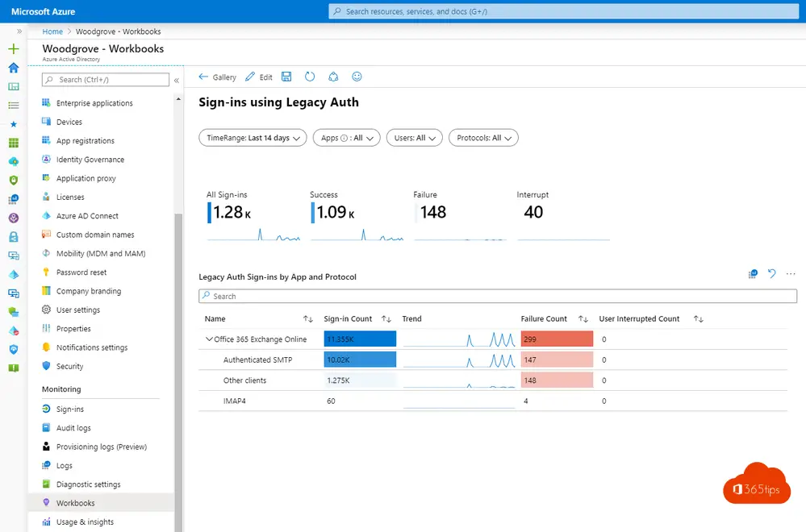
Task: Open the Logs view icon above table
Action: click(753, 274)
